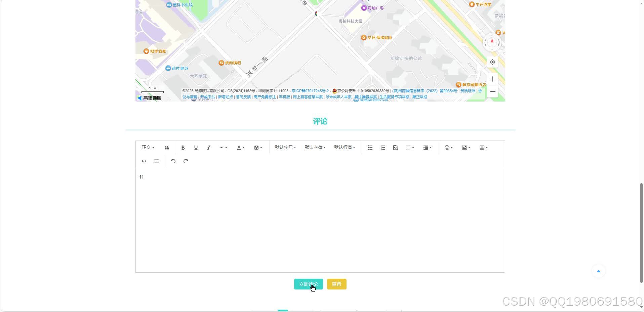644x312 pixels.
Task: Switch the editor to code view
Action: (144, 161)
